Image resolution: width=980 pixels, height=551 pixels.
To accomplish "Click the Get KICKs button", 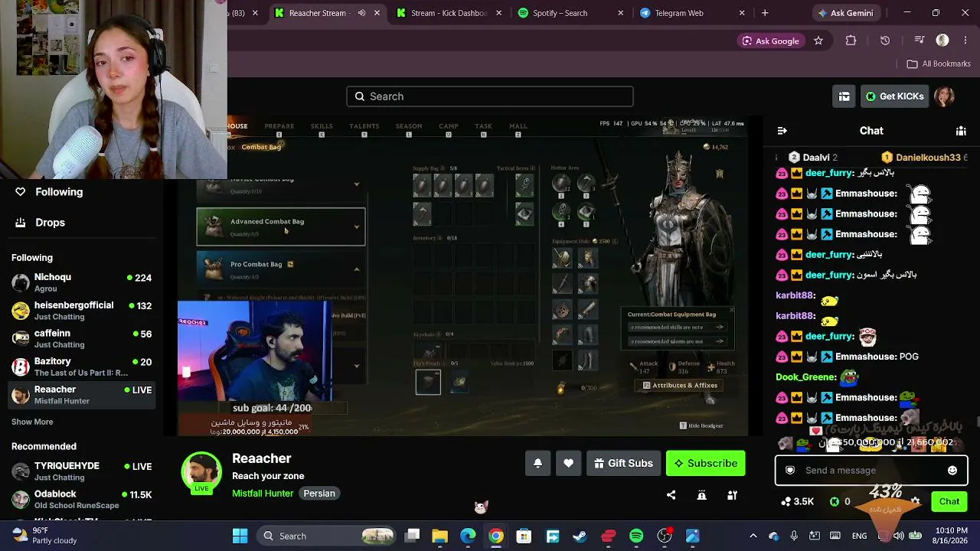I will click(894, 96).
